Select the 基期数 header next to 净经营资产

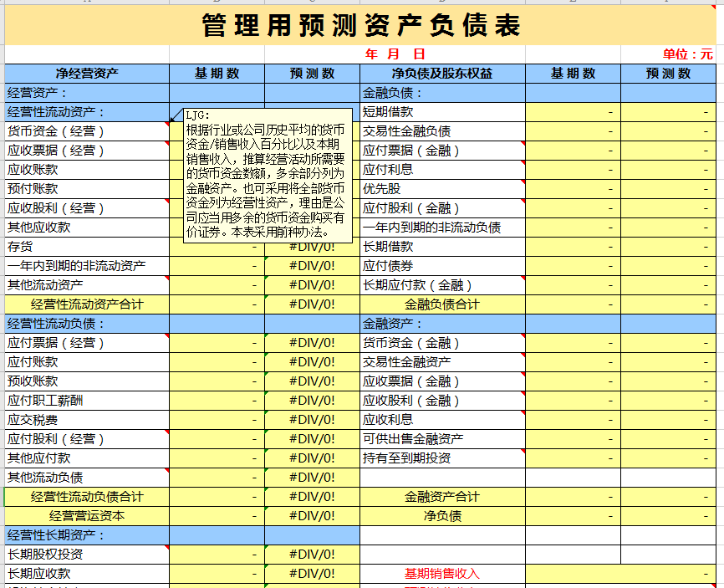(x=217, y=73)
